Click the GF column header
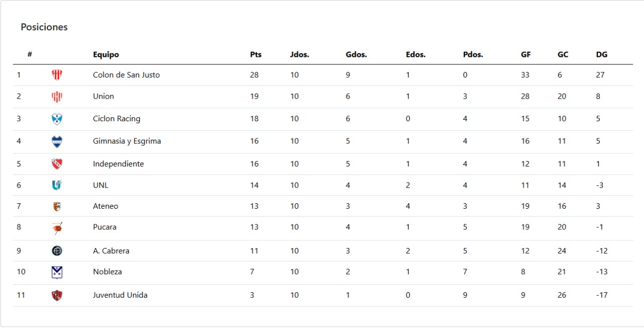The width and height of the screenshot is (644, 329). [526, 55]
